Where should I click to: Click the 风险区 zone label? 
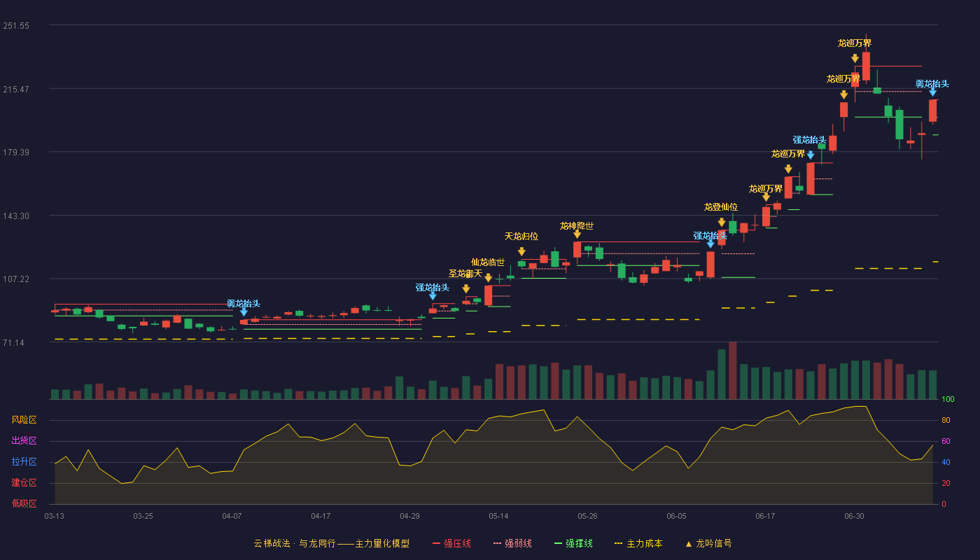click(24, 420)
